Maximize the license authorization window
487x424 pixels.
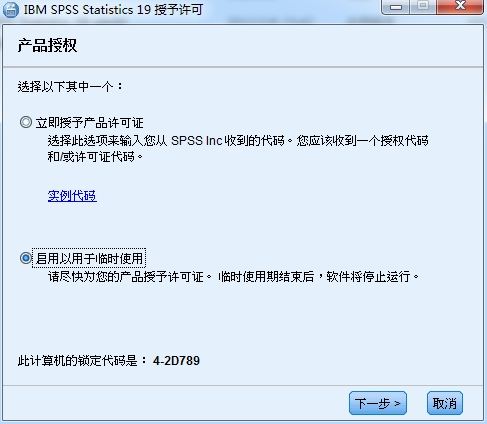[423, 7]
